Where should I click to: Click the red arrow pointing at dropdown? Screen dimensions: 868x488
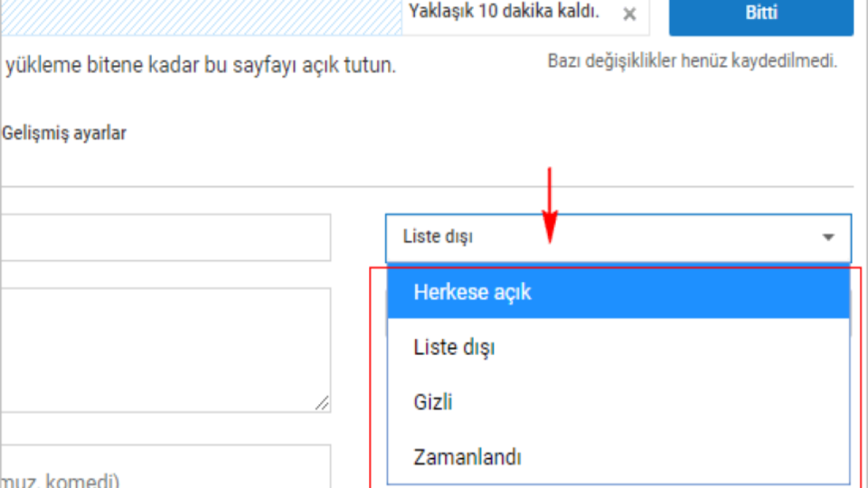coord(550,203)
